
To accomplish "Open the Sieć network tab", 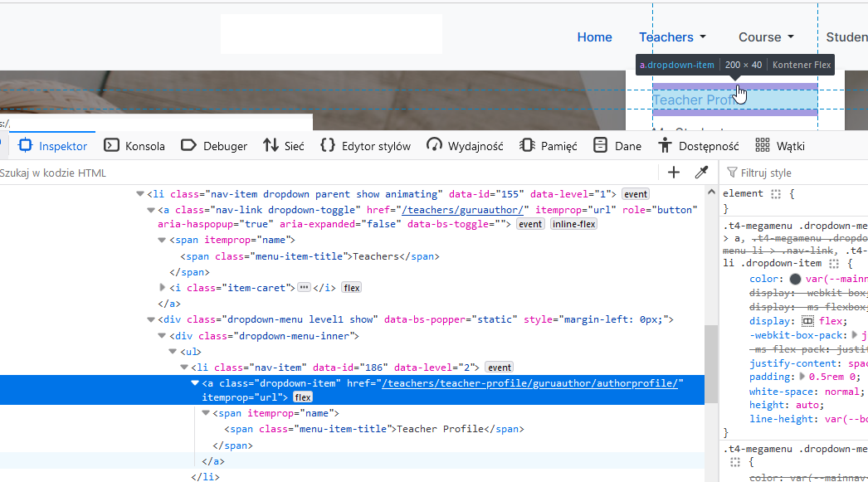I will point(283,146).
